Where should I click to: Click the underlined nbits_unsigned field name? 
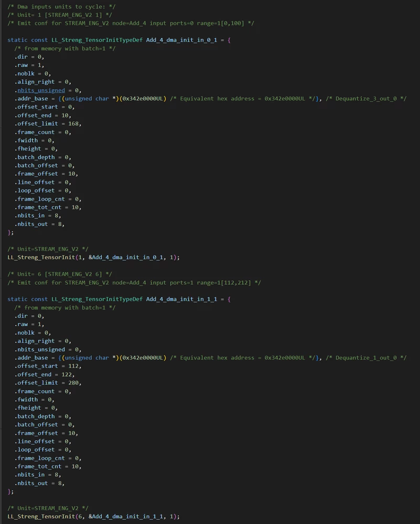coord(41,90)
